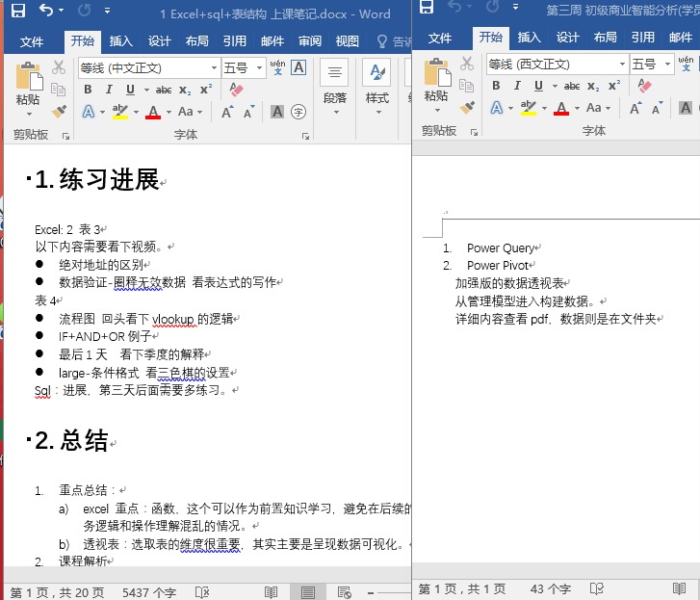Click the 粘贴 paste button in right window
The image size is (700, 600).
click(435, 83)
